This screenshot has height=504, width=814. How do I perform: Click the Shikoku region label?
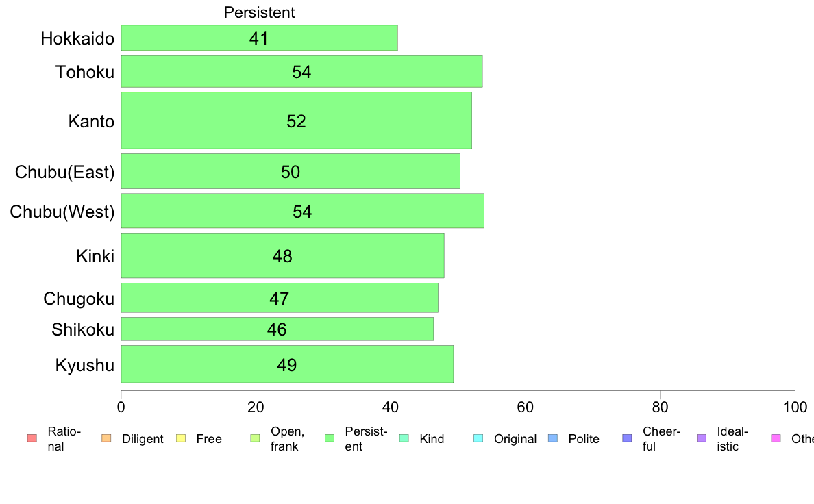(x=83, y=329)
